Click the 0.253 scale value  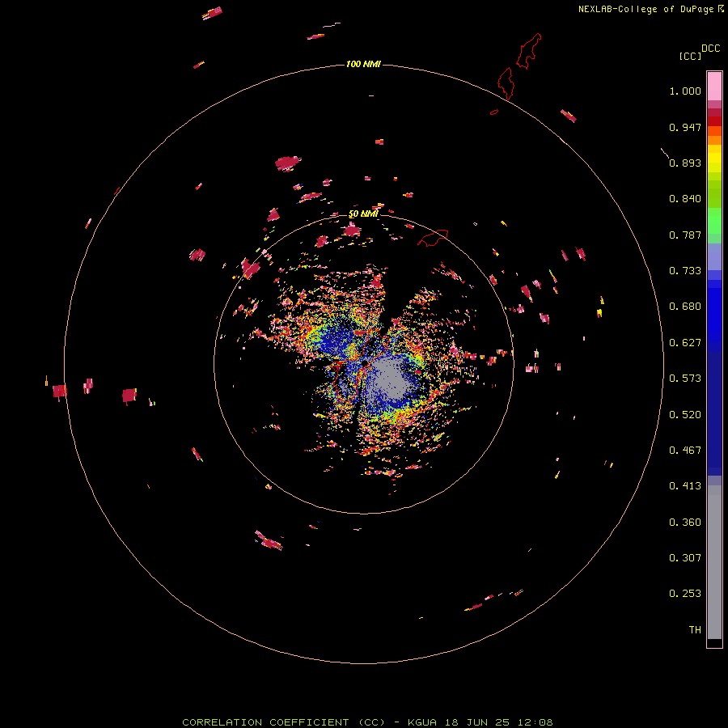point(685,594)
